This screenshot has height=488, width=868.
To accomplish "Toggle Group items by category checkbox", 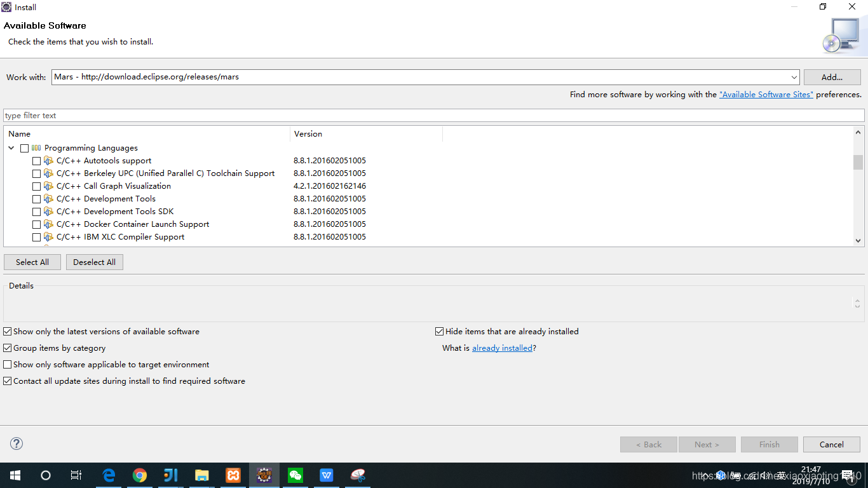I will [8, 348].
